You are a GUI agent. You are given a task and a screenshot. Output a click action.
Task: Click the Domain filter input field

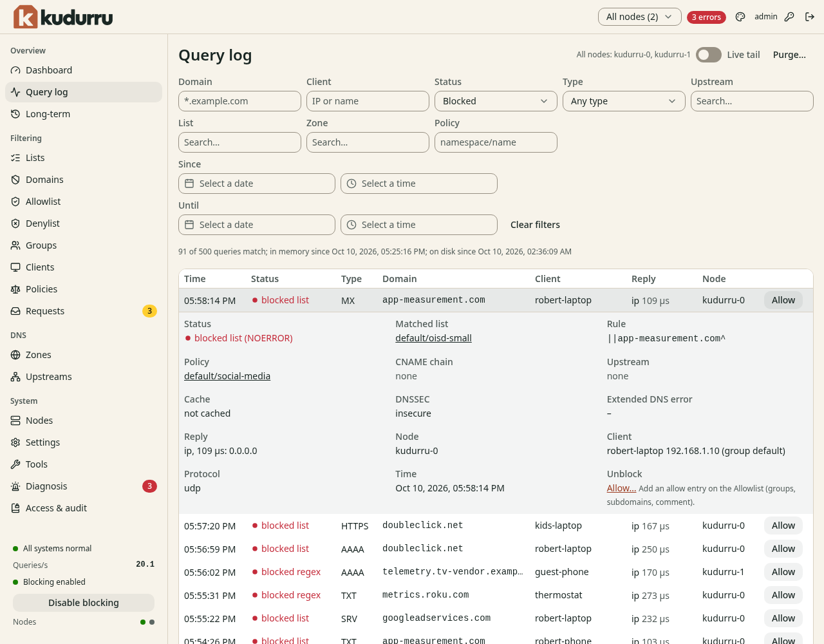click(x=239, y=101)
